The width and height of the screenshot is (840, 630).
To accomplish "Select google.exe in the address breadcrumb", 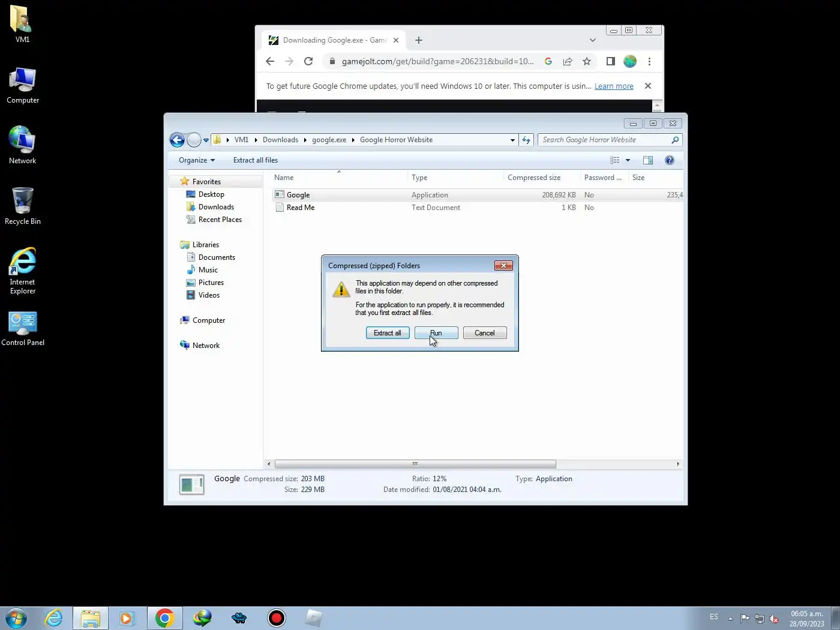I will coord(329,140).
